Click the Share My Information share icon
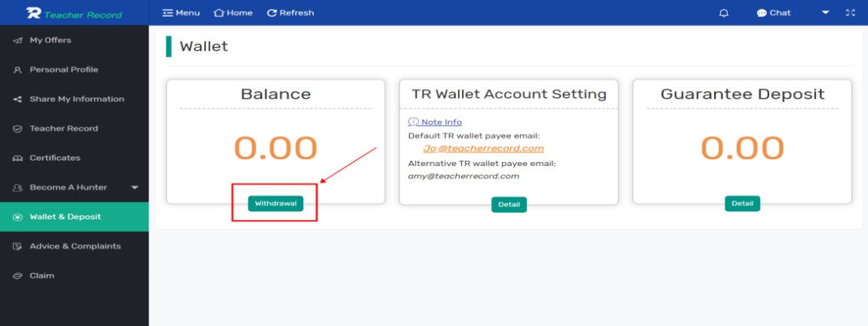 tap(18, 99)
